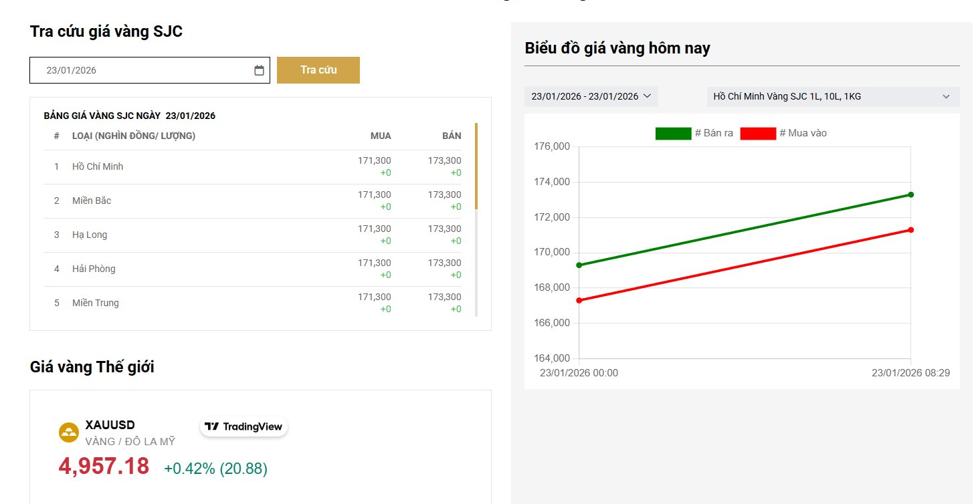Click the red line's 00:00 start point
The width and height of the screenshot is (980, 504).
(579, 300)
